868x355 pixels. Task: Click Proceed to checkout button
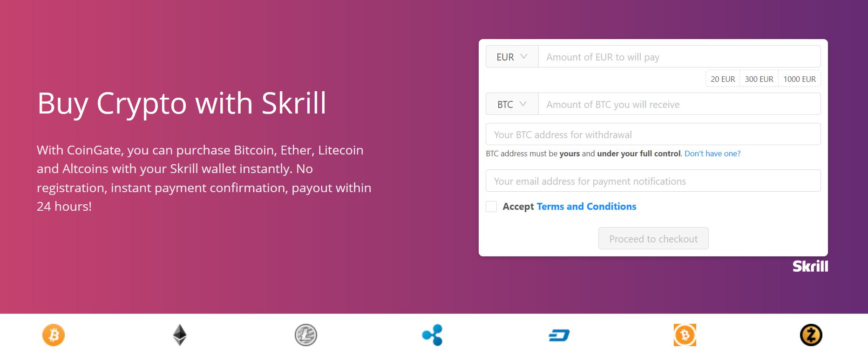653,238
